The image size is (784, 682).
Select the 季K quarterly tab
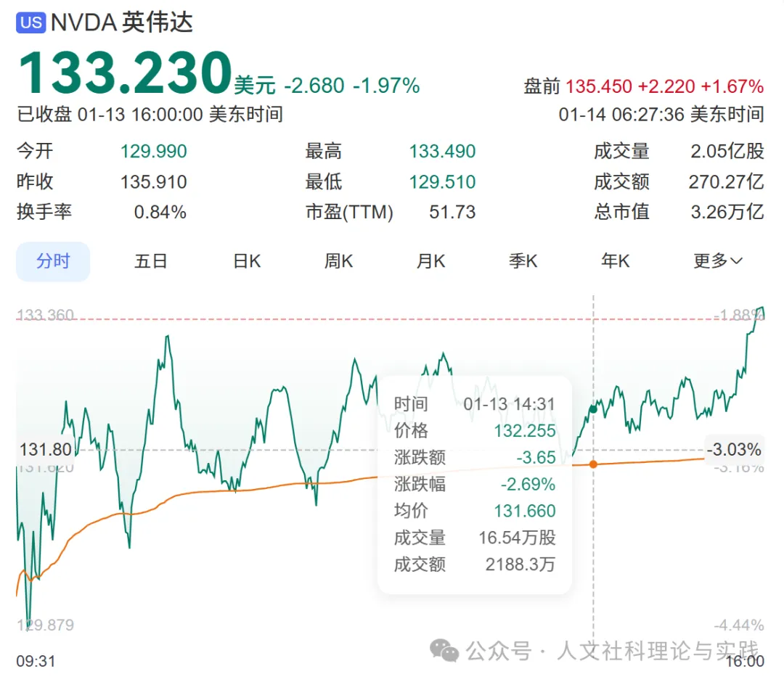[523, 261]
